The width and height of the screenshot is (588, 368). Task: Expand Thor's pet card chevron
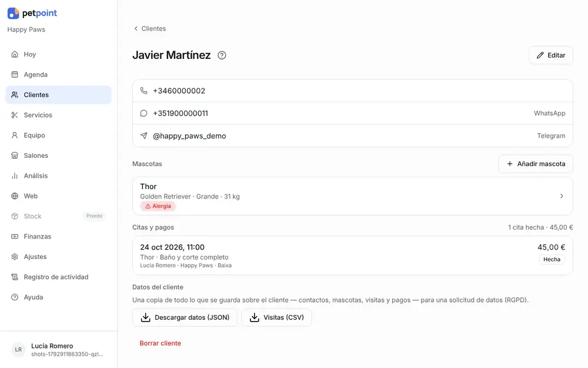coord(562,196)
